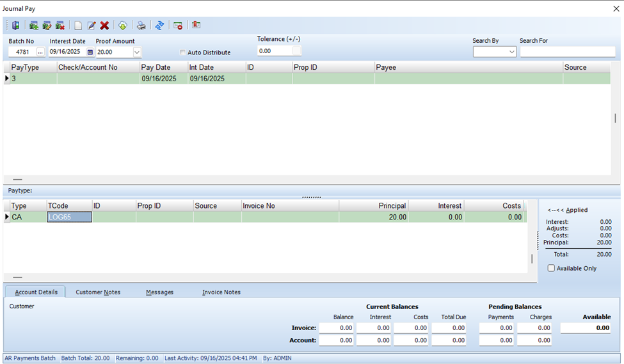Click the Interest cell in CA row

click(436, 217)
